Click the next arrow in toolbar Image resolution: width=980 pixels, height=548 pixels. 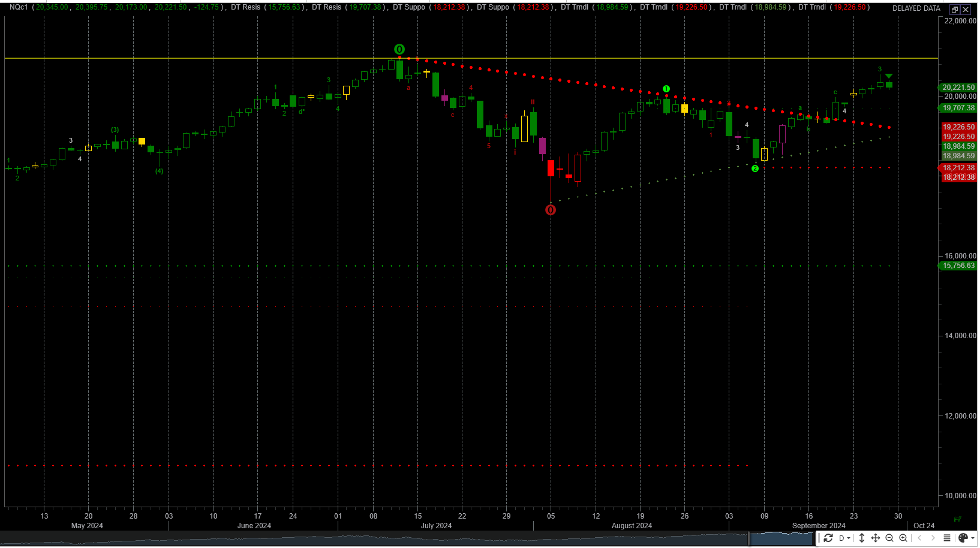pos(933,538)
